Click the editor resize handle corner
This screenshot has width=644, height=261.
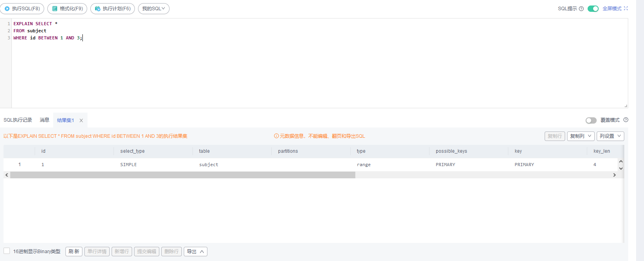pos(625,106)
